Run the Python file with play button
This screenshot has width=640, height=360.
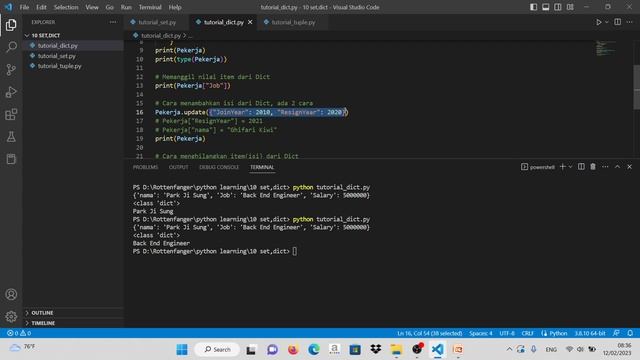pyautogui.click(x=598, y=22)
